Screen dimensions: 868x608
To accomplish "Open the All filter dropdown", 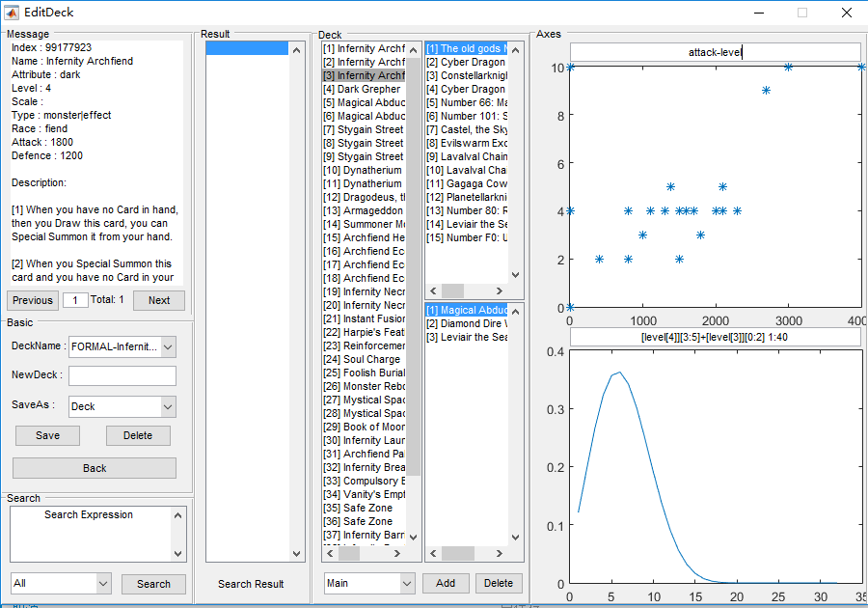I will pos(103,583).
